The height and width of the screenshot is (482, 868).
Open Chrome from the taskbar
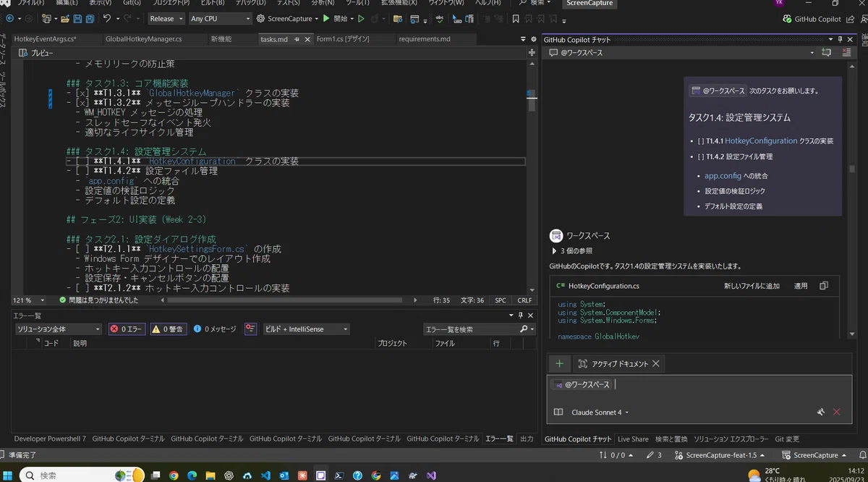[x=174, y=475]
